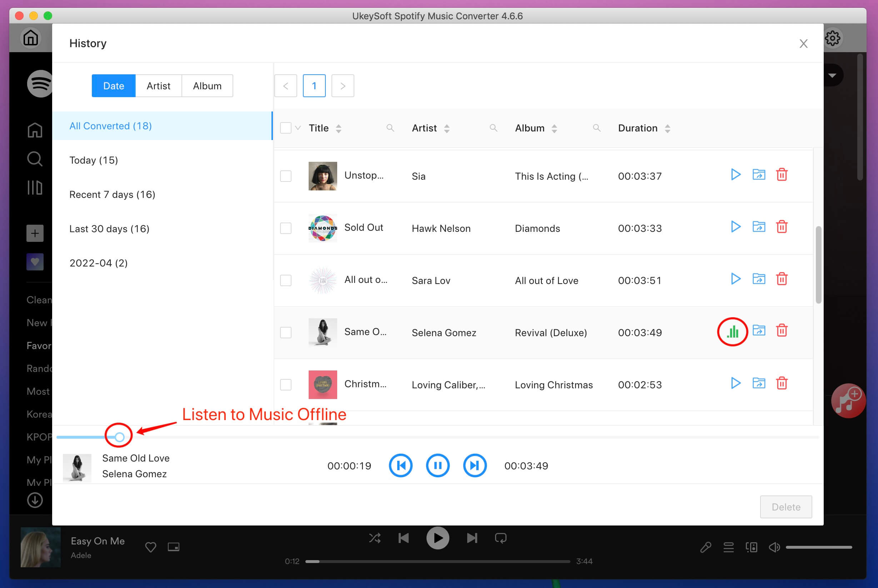The width and height of the screenshot is (878, 588).
Task: Click the delete icon for Sara Lov track
Action: pos(782,280)
